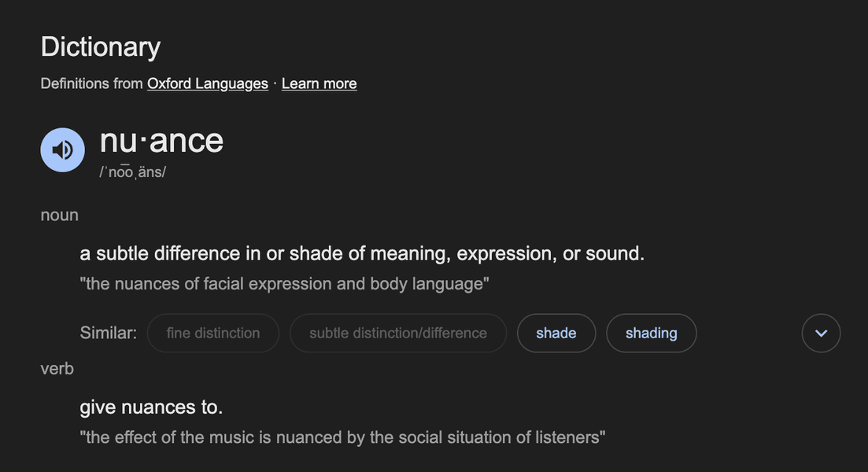
Task: Click the dot separator between the links
Action: pos(275,83)
